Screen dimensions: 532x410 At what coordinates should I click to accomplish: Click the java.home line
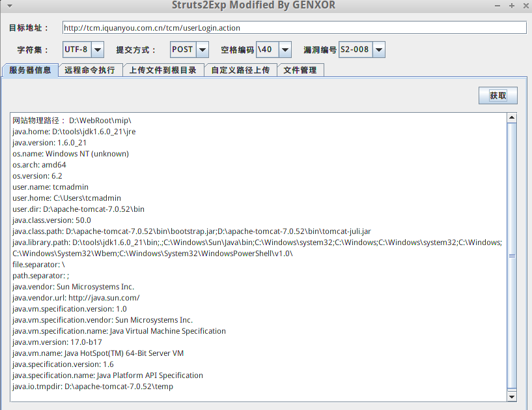click(74, 132)
